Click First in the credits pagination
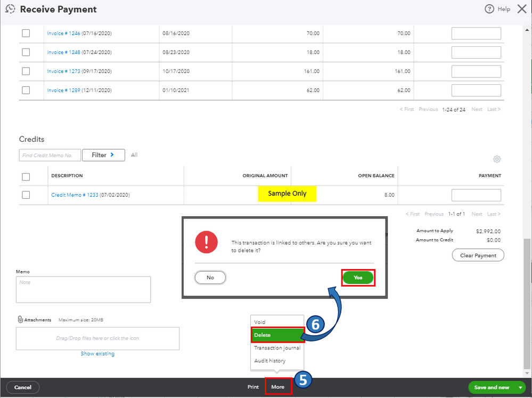The image size is (532, 398). 413,214
